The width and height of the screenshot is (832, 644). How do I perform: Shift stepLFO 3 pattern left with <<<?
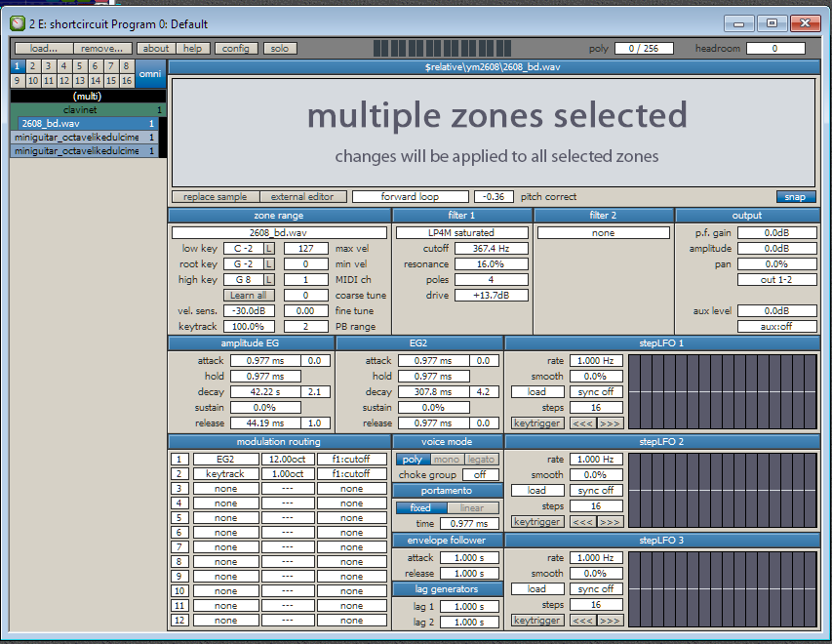click(x=582, y=621)
